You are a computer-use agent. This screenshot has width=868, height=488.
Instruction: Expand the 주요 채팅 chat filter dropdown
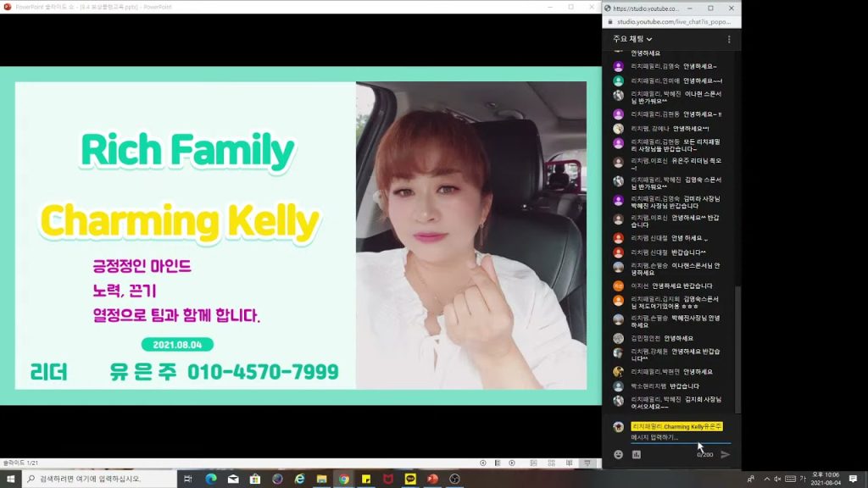(x=632, y=39)
